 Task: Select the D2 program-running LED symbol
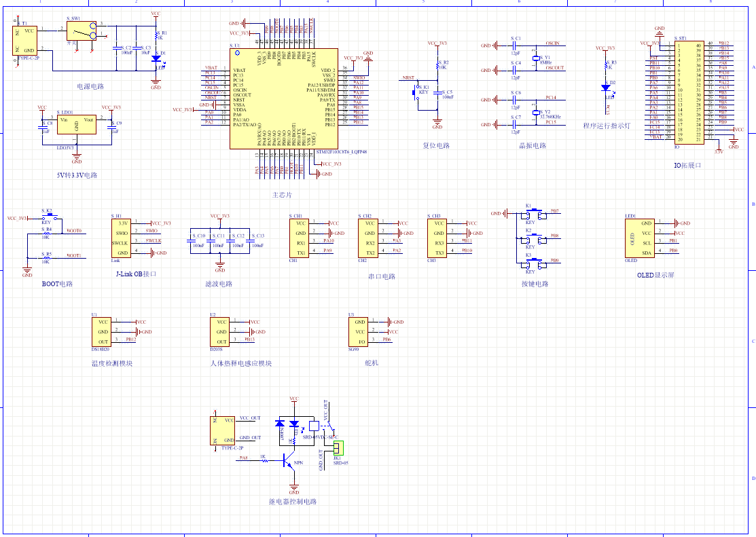coord(606,88)
